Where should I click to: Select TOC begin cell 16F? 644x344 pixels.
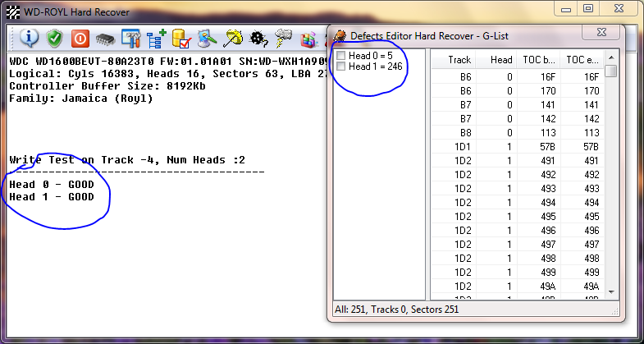(x=538, y=76)
